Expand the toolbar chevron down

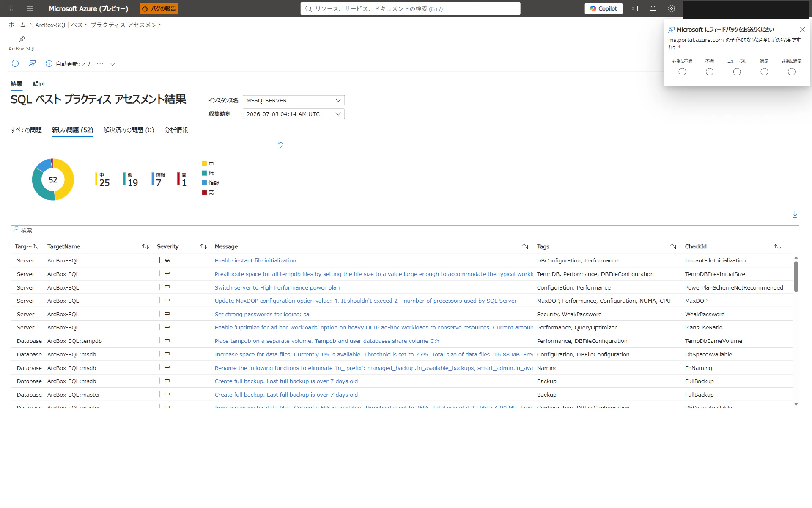(113, 64)
